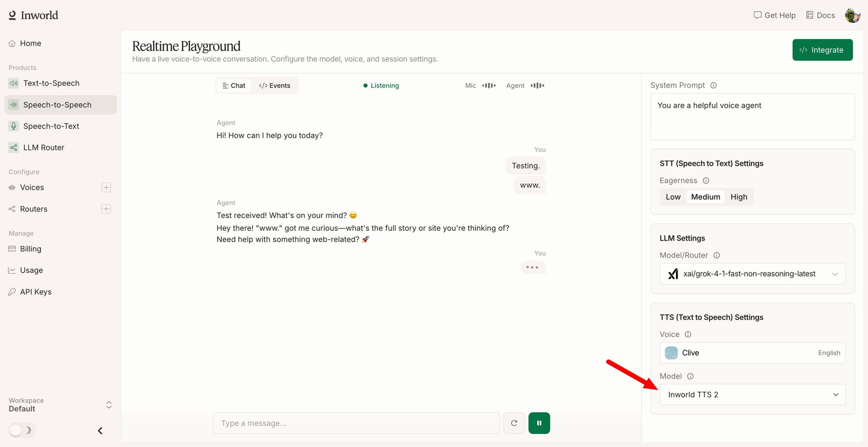Click the Usage chart icon
The height and width of the screenshot is (447, 868).
coord(12,270)
